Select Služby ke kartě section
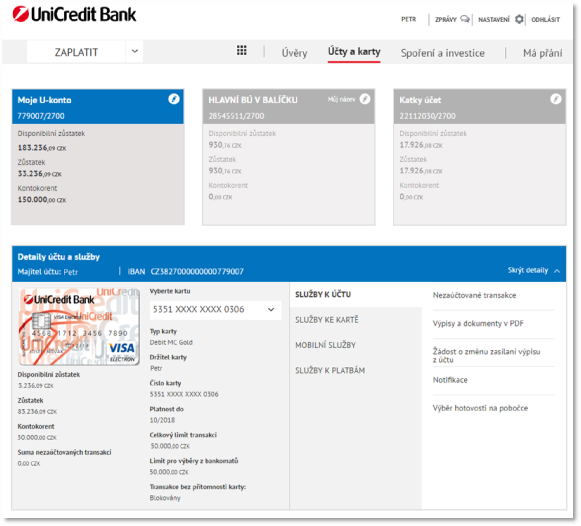 coord(327,320)
